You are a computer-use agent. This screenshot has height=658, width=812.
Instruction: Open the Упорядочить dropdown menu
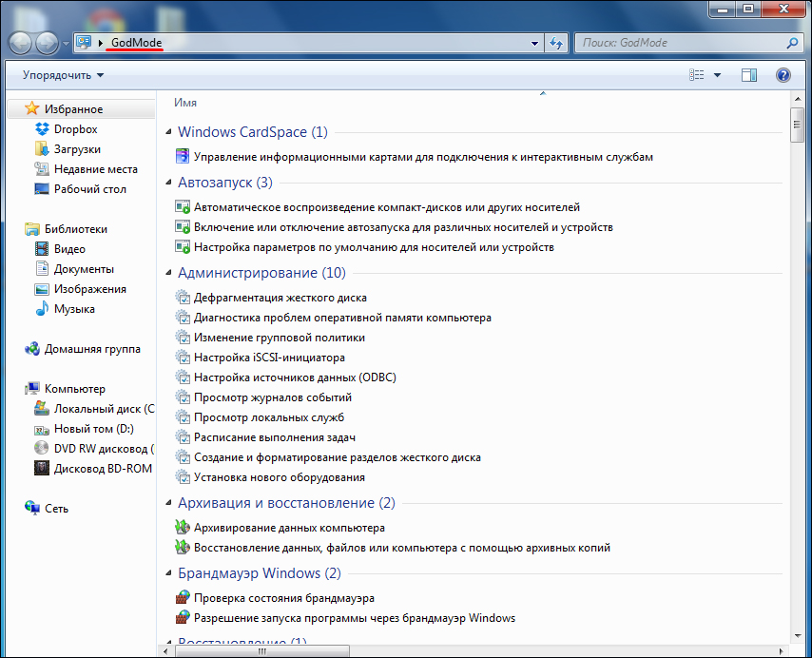pos(63,75)
